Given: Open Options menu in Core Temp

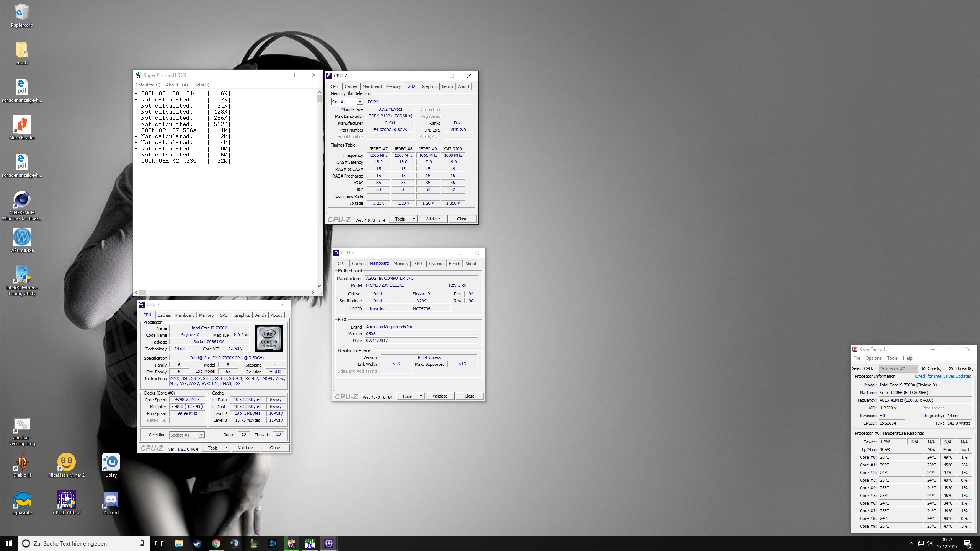Looking at the screenshot, I should click(x=874, y=358).
